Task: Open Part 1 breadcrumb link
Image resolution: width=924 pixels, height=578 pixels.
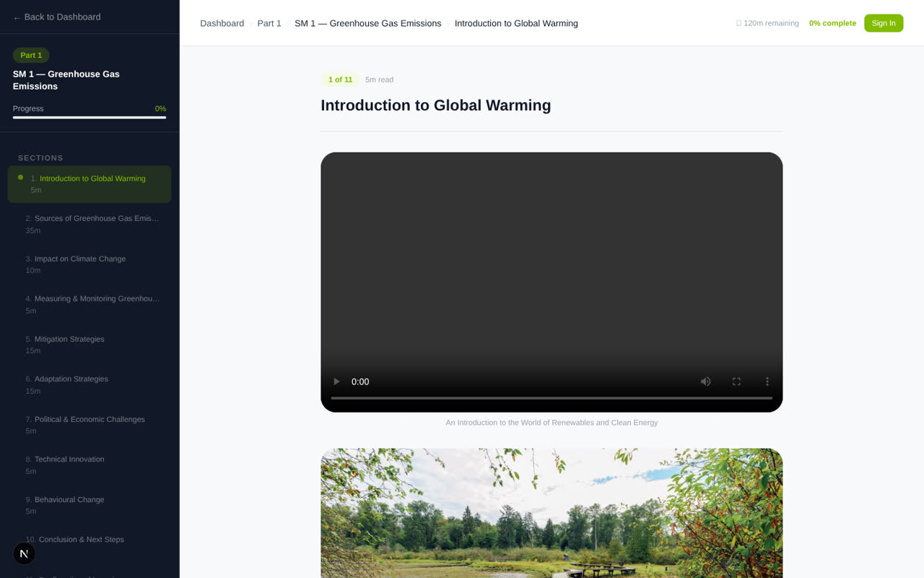Action: point(269,23)
